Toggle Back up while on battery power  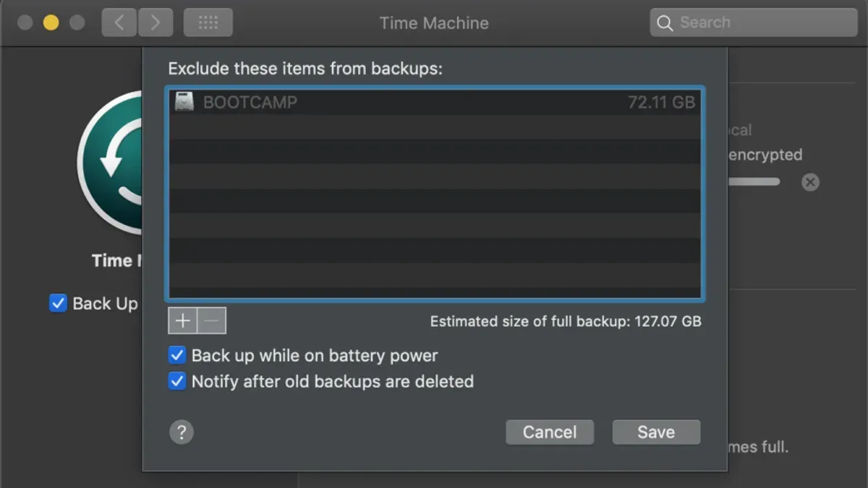coord(177,355)
